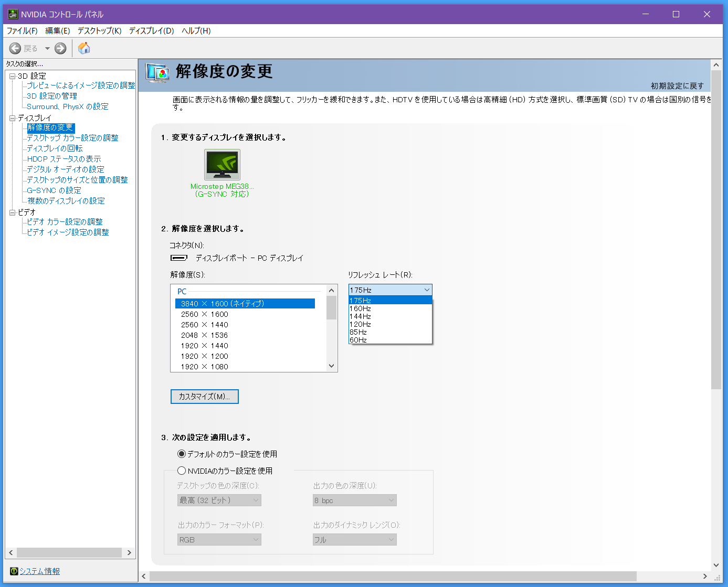
Task: Open the 編集(E) menu
Action: pyautogui.click(x=58, y=31)
